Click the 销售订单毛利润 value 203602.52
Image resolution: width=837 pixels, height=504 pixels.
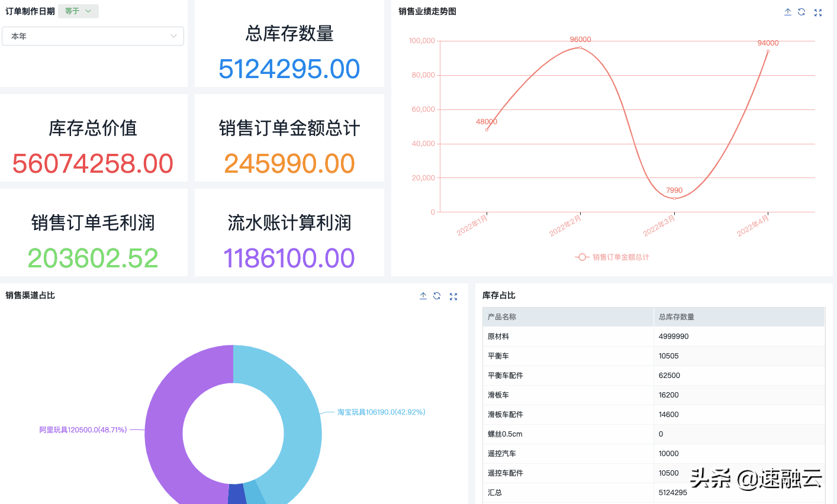93,259
